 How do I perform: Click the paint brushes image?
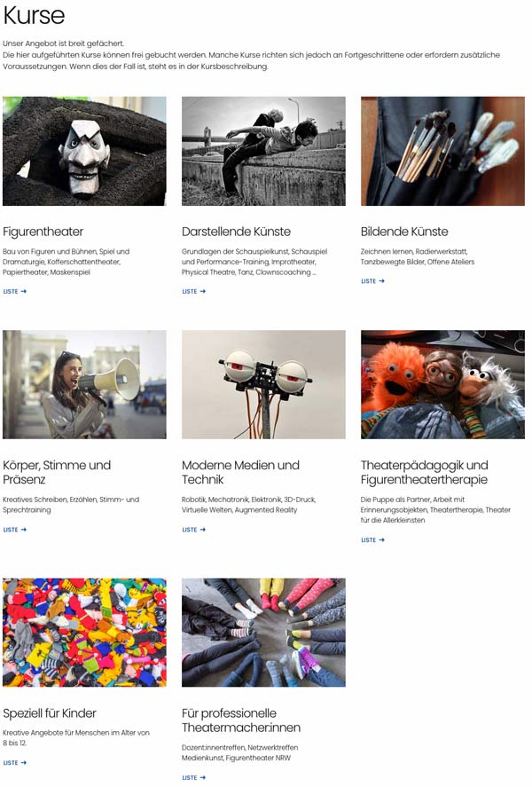tap(442, 151)
